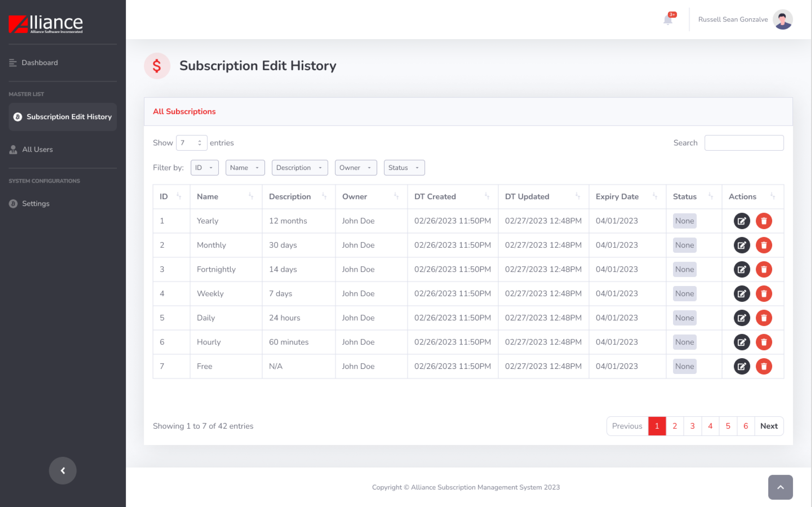Delete the Monthly subscription row
Screen dimensions: 812x507
coord(763,245)
